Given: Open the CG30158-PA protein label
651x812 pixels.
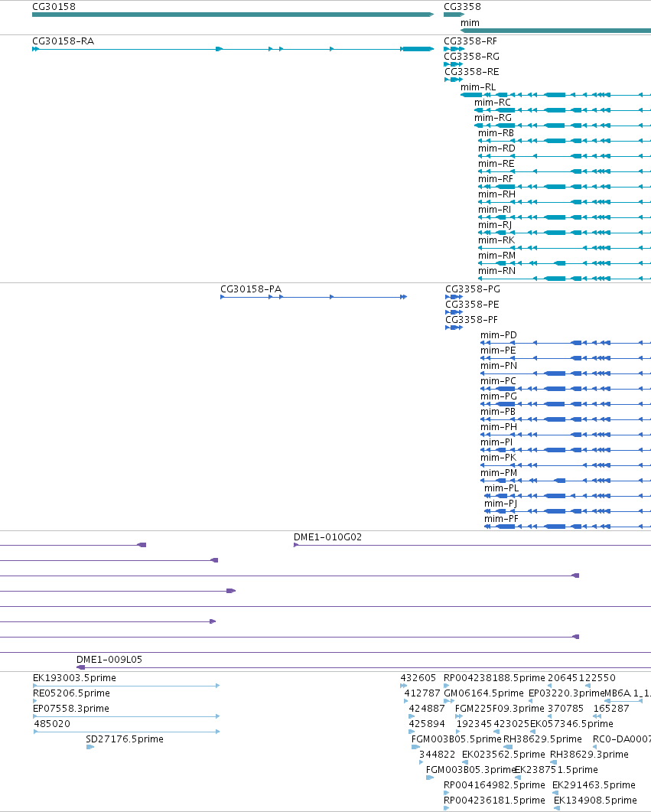Looking at the screenshot, I should pos(251,289).
